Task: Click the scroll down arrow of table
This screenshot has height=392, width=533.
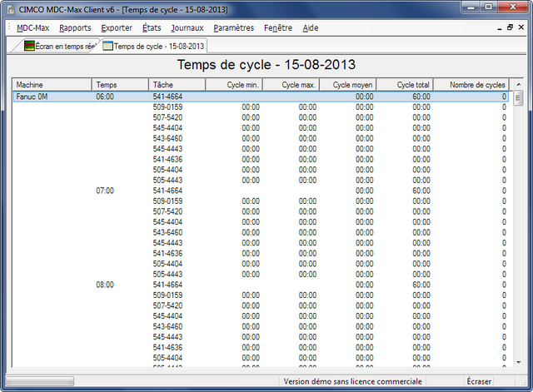Action: 519,362
